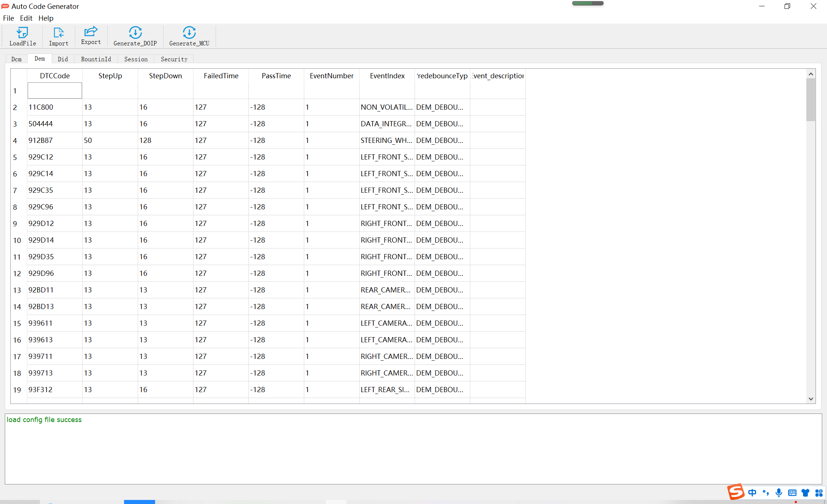Viewport: 827px width, 504px height.
Task: Click the PassTime column header
Action: click(276, 76)
